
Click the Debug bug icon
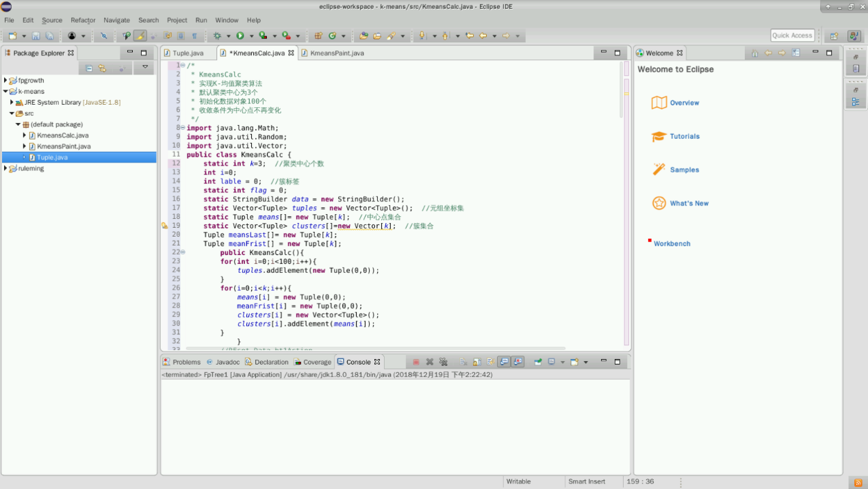tap(218, 36)
